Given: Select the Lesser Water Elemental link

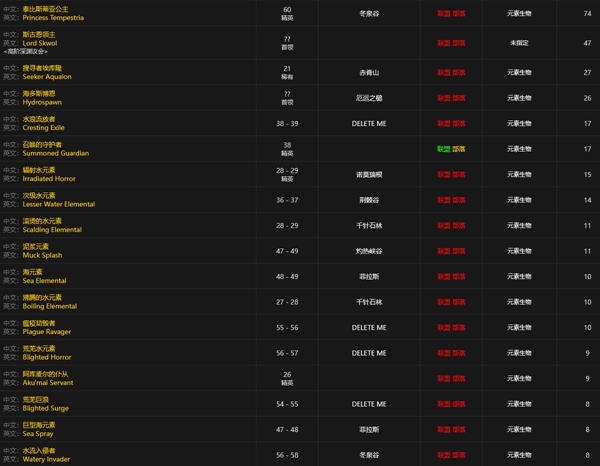Looking at the screenshot, I should (58, 204).
